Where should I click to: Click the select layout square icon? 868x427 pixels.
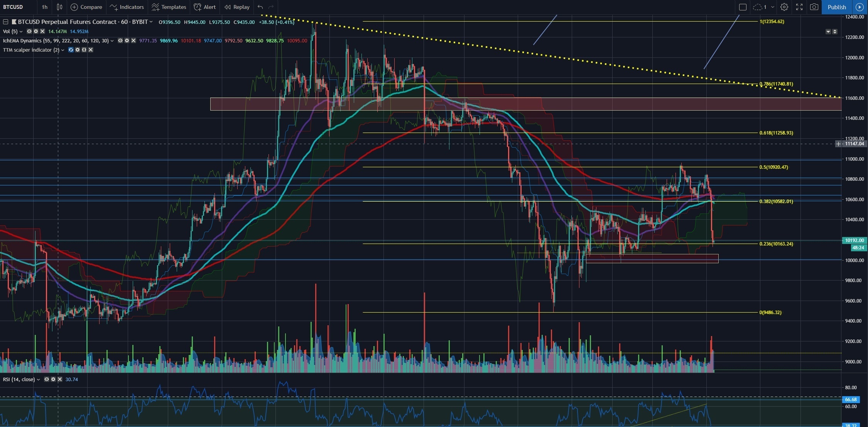click(x=743, y=7)
